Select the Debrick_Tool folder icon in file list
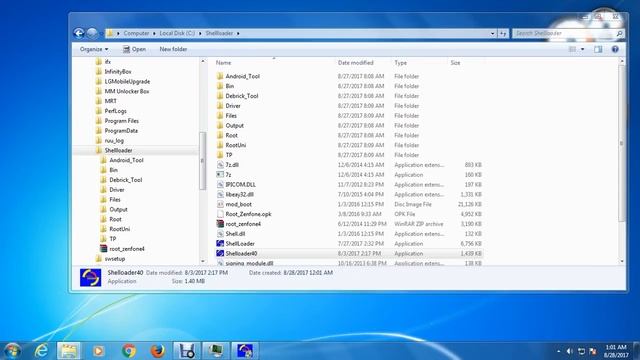Viewport: 640px width, 360px height. pos(220,96)
